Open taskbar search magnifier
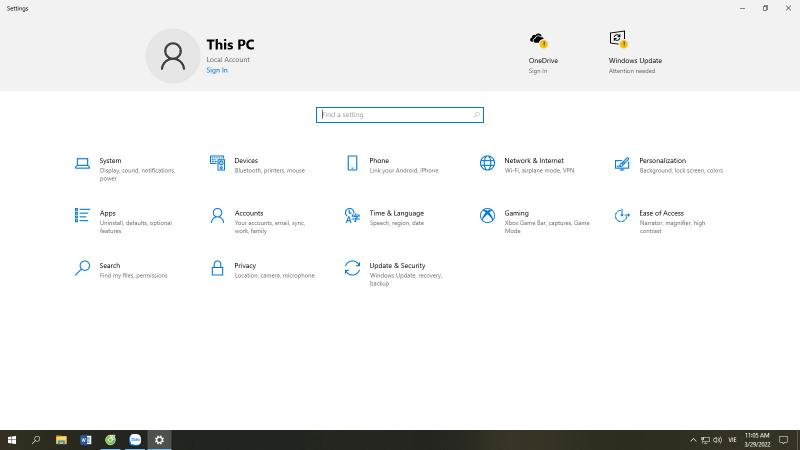 [36, 440]
